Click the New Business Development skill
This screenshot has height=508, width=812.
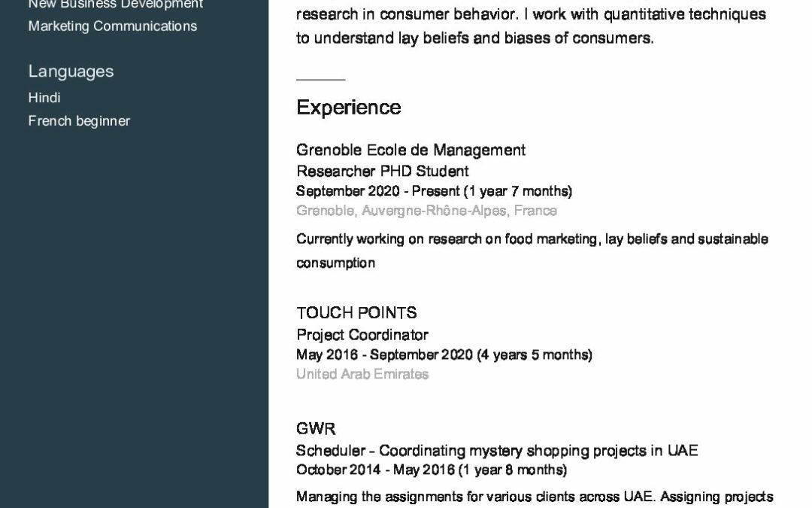116,5
